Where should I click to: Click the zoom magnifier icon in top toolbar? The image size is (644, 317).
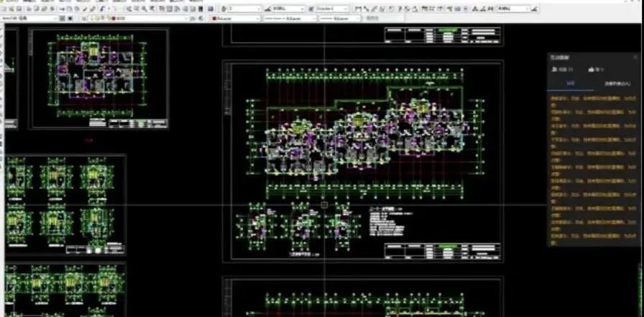tap(144, 9)
